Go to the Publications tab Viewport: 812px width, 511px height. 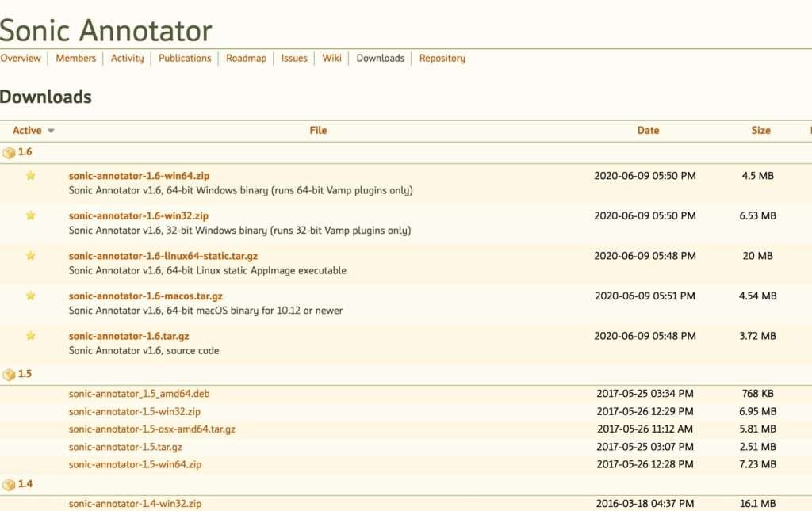pos(185,58)
